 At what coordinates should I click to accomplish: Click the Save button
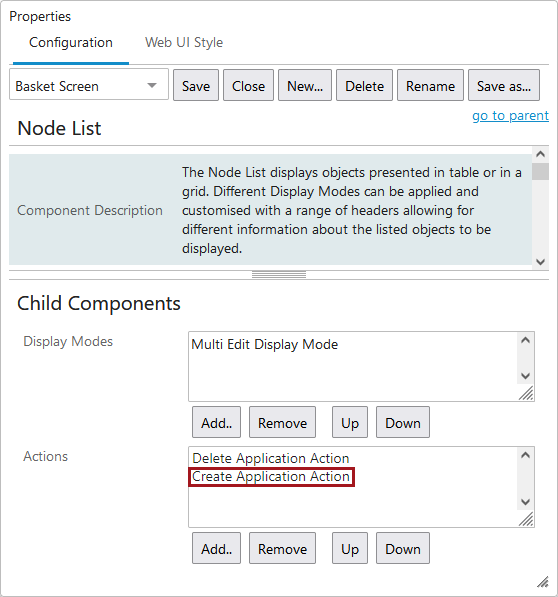196,85
